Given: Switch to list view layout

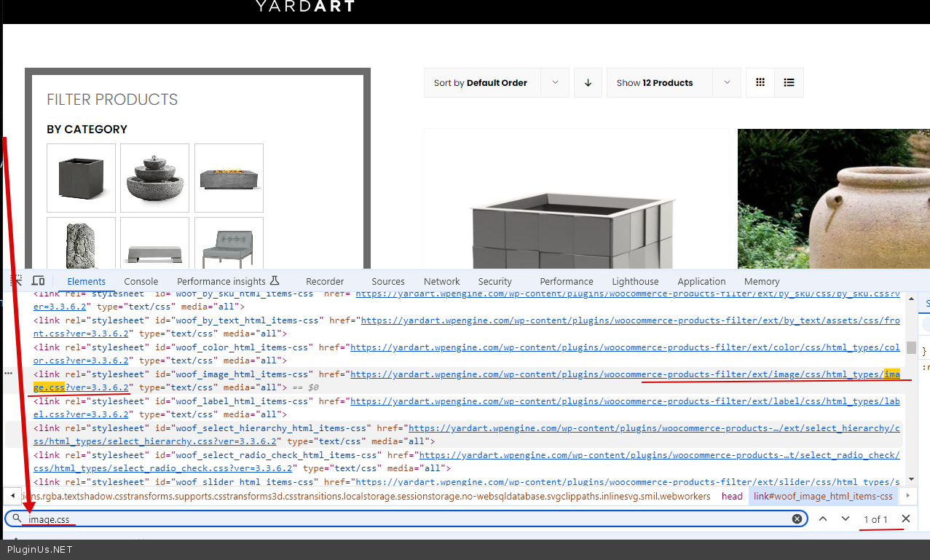Looking at the screenshot, I should [789, 83].
